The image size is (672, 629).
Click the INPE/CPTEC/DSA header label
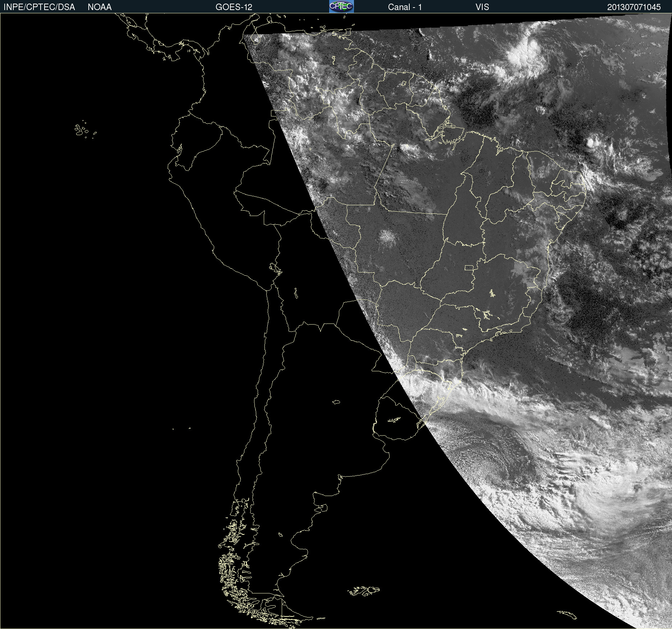point(39,7)
